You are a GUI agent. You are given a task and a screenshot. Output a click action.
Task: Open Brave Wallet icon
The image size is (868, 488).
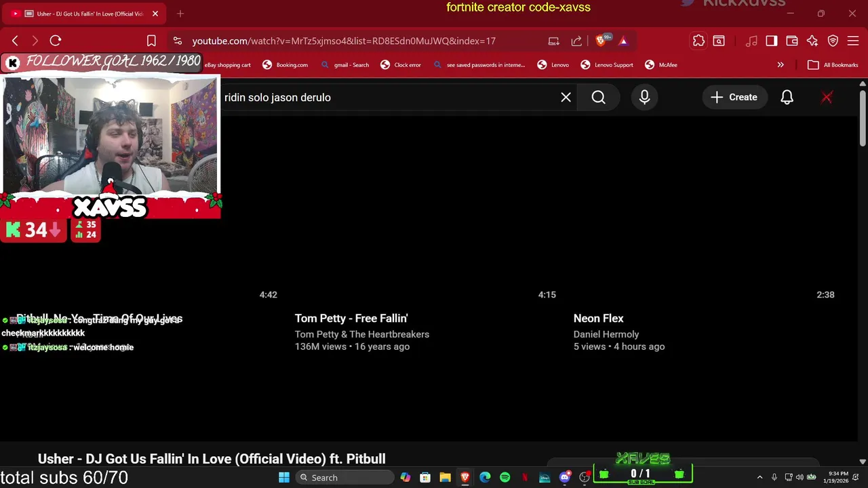(791, 41)
